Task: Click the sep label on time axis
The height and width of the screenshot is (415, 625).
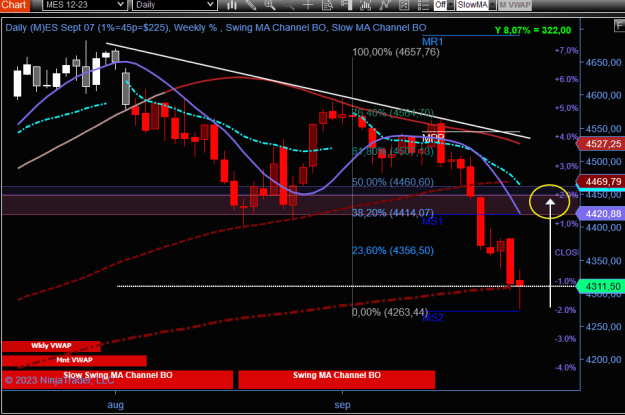Action: coord(342,405)
